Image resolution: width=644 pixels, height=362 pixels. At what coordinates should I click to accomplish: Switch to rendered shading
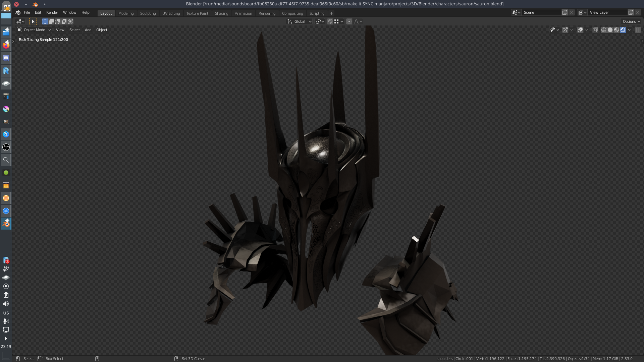[623, 30]
